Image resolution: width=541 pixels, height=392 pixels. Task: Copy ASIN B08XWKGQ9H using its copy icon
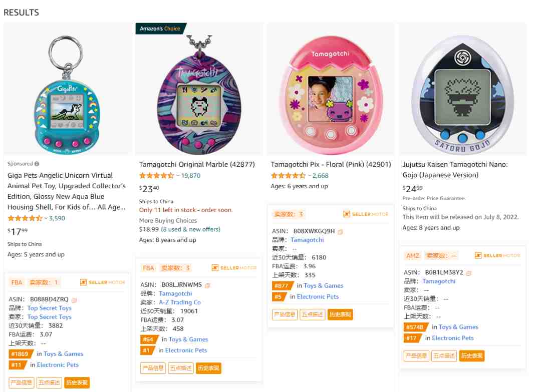click(340, 232)
